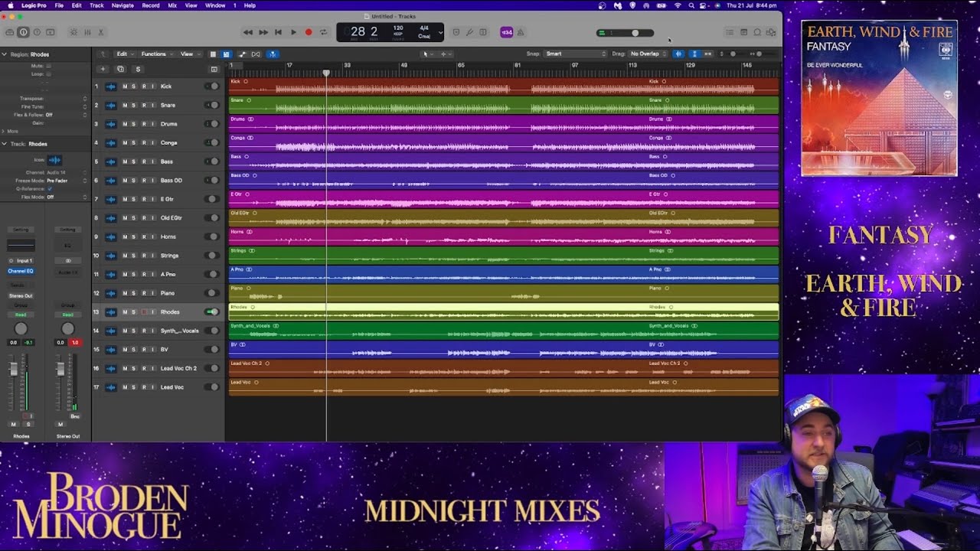
Task: Expand the More disclosure triangle
Action: [x=4, y=131]
